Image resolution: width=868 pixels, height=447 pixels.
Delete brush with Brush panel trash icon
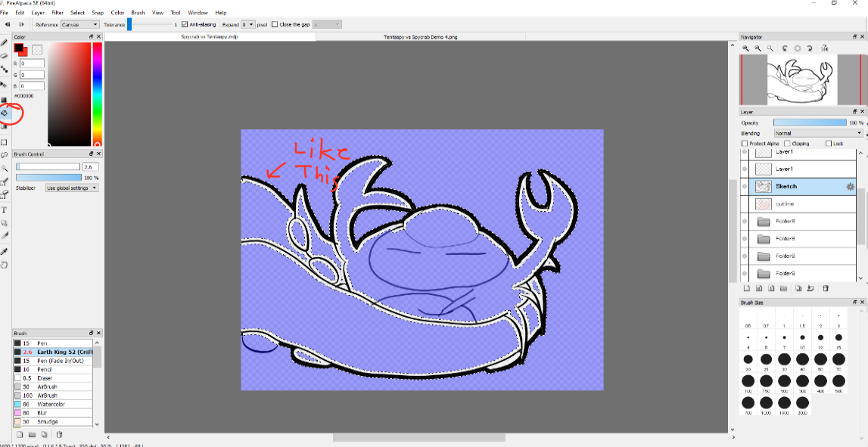tap(59, 435)
